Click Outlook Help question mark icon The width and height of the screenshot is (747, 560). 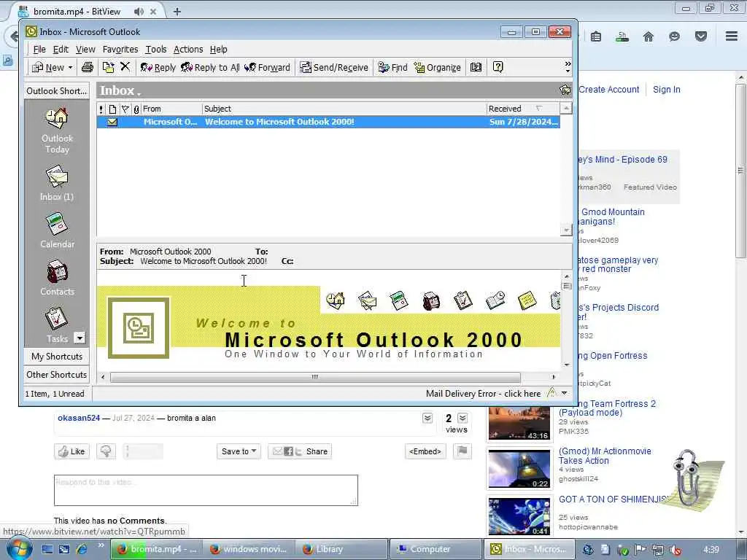click(x=498, y=67)
